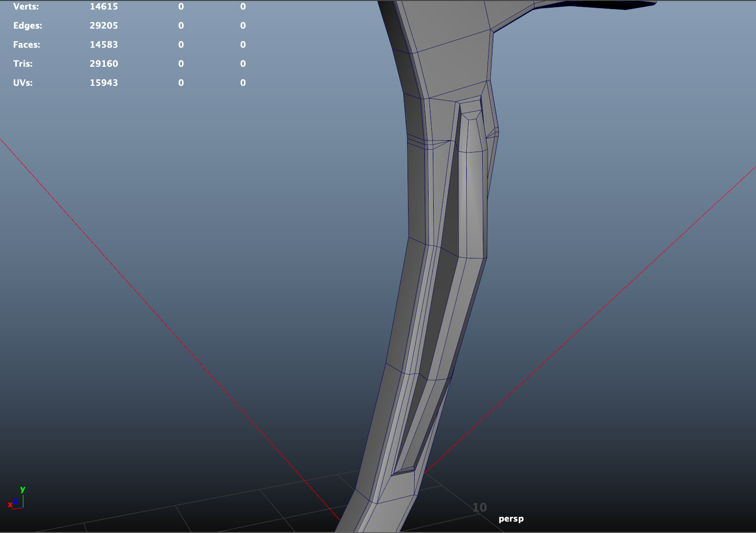Click the persp camera name label

(511, 519)
